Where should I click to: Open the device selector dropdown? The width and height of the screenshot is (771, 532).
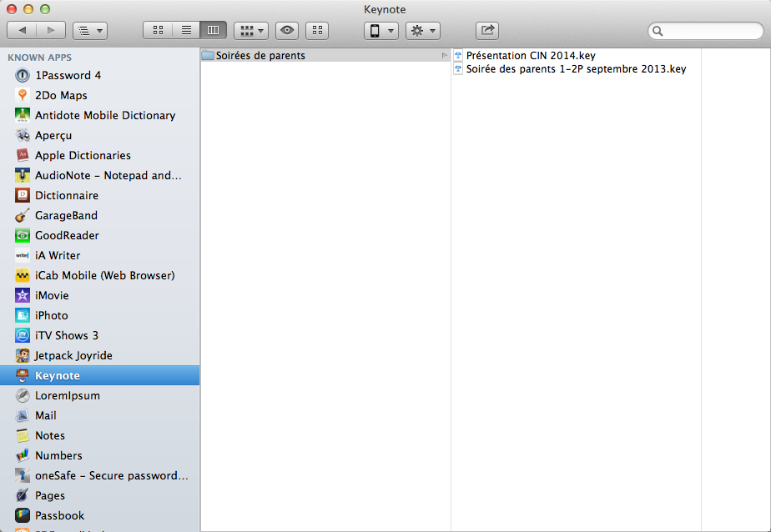381,31
